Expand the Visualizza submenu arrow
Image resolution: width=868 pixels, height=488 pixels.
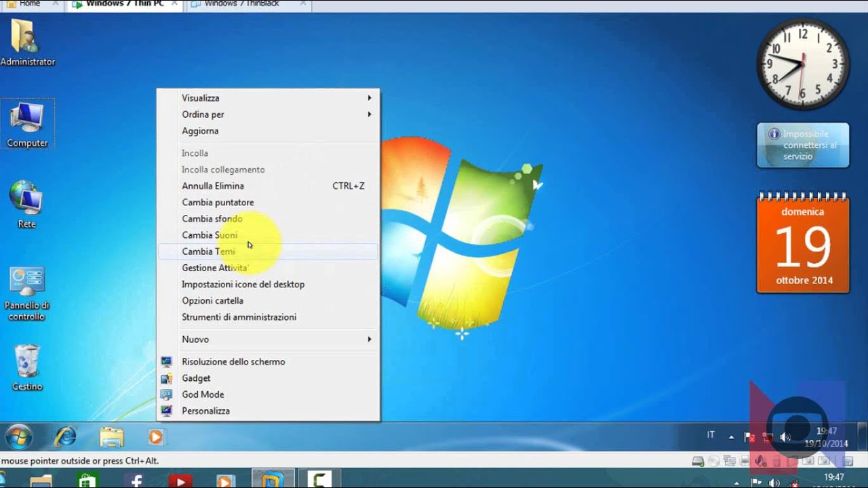tap(370, 98)
